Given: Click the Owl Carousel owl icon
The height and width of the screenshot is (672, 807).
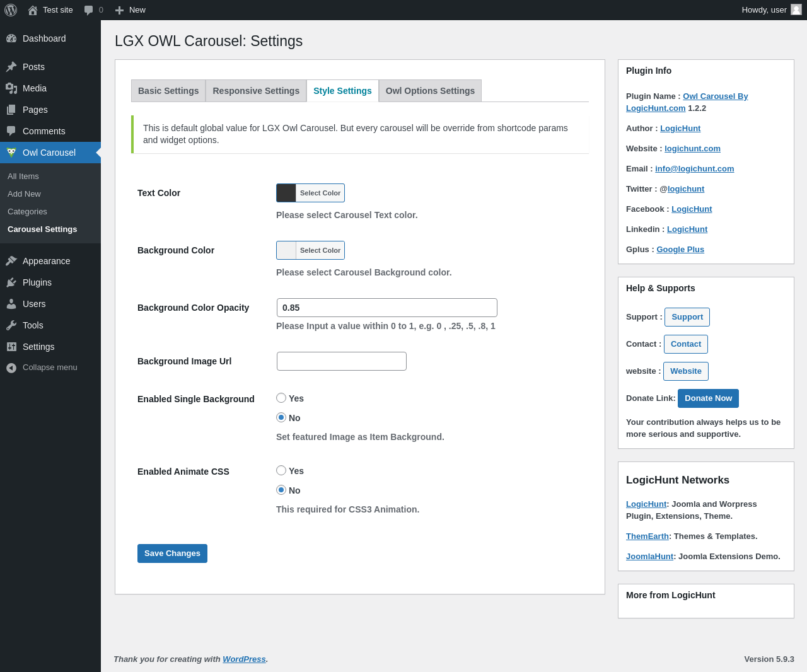Looking at the screenshot, I should (x=11, y=153).
